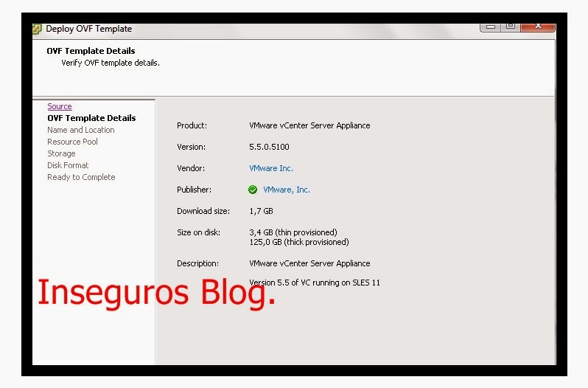Viewport: 588px width, 388px height.
Task: Open the VMware Inc. vendor link
Action: click(271, 168)
